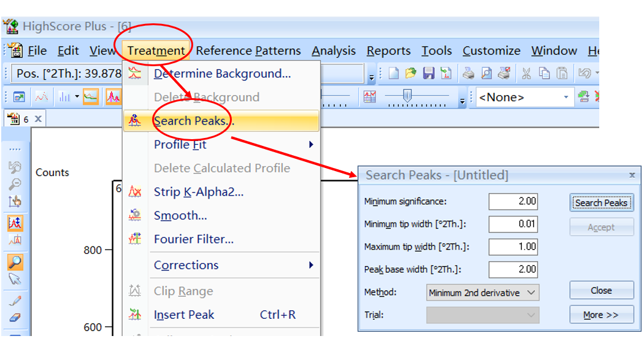
Task: Click the Cut scissors icon
Action: [x=526, y=74]
